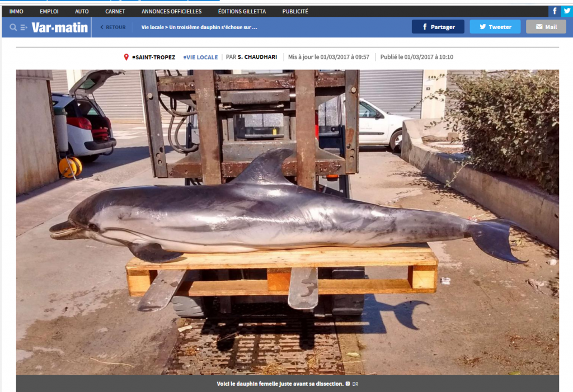Open the hamburger menu beside the search icon
573x392 pixels.
click(24, 27)
